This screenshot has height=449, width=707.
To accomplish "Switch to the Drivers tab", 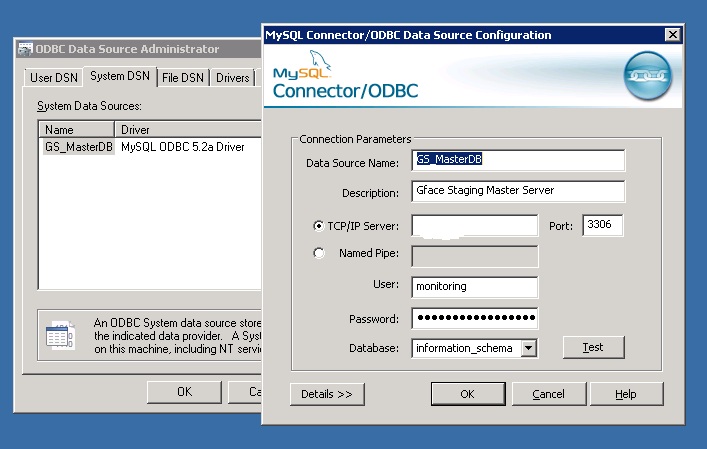I will click(233, 78).
